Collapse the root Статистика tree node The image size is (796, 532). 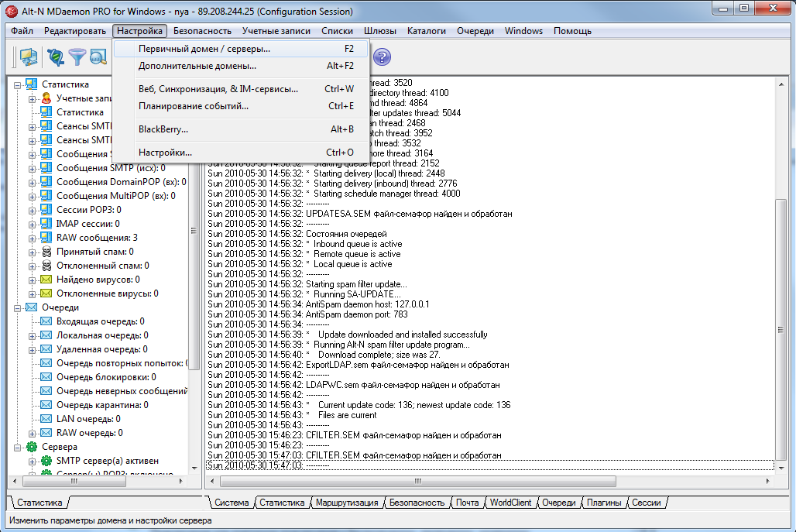(17, 85)
